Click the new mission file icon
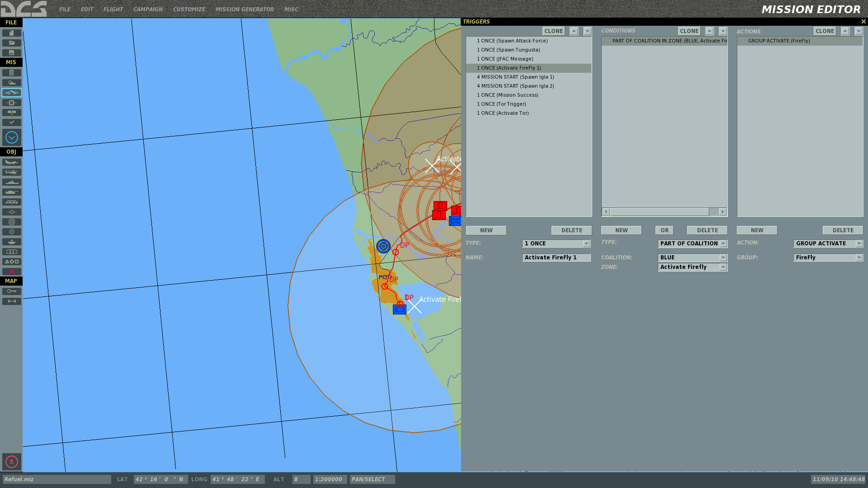 click(x=12, y=33)
